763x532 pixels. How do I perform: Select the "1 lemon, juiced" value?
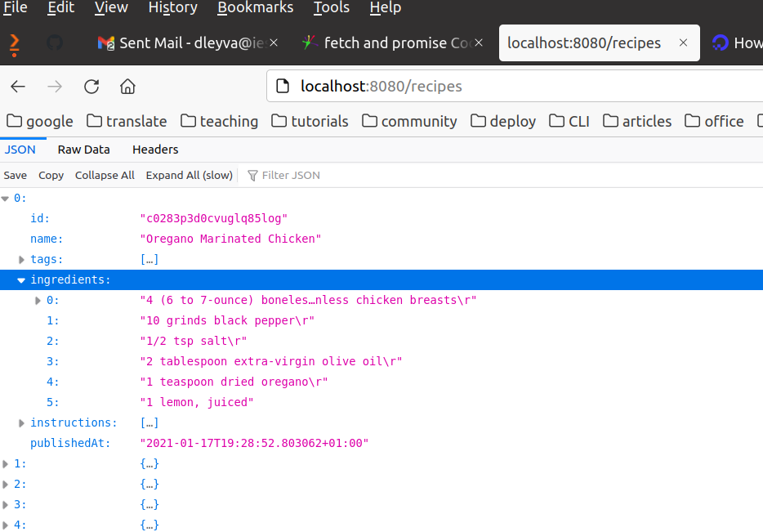tap(197, 403)
